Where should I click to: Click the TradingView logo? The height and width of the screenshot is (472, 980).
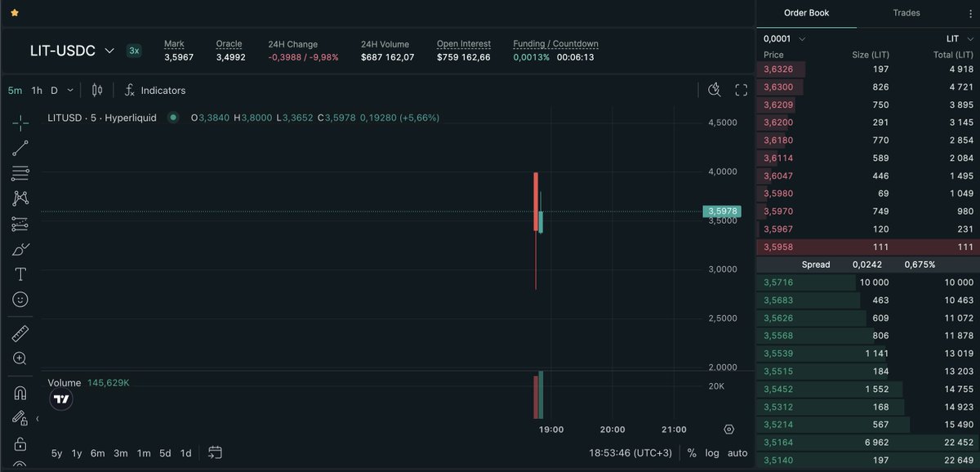pyautogui.click(x=61, y=399)
